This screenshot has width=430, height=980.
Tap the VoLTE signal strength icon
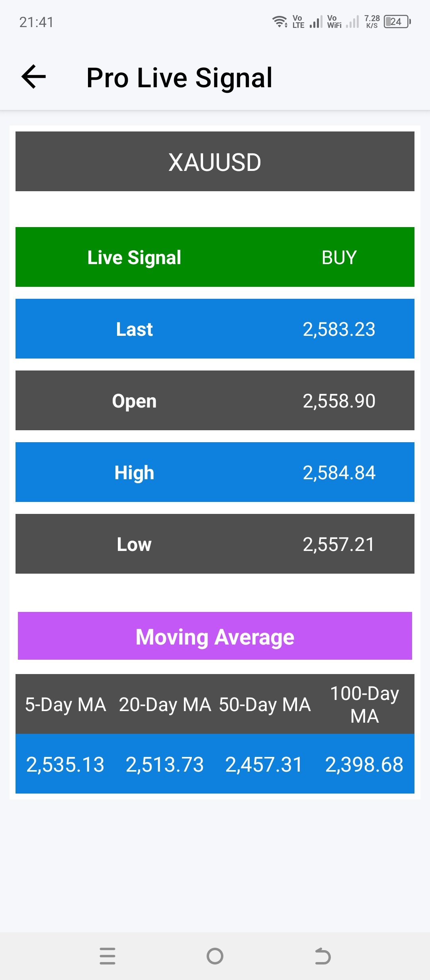(x=307, y=22)
